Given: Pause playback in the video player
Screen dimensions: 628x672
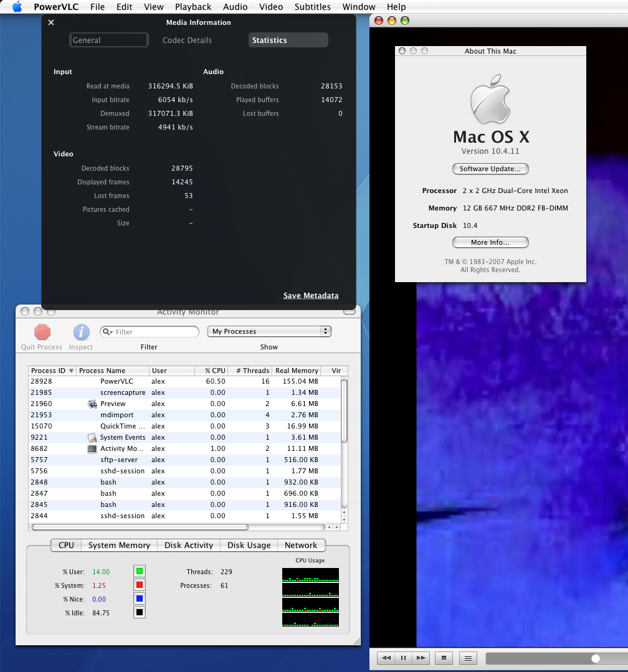Looking at the screenshot, I should click(x=403, y=658).
